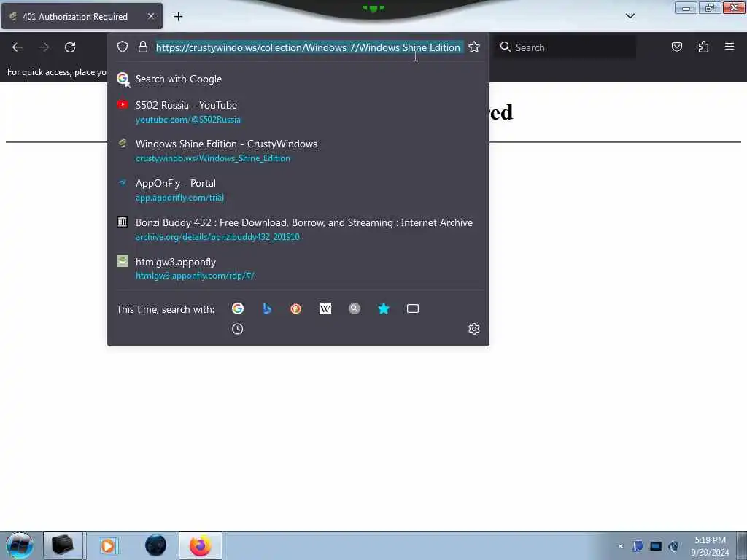
Task: Open S502 Russia - YouTube suggestion
Action: 298,112
